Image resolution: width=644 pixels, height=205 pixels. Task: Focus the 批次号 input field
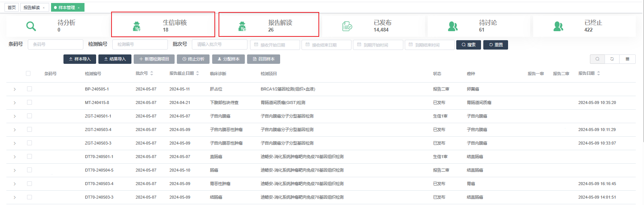[x=219, y=44]
